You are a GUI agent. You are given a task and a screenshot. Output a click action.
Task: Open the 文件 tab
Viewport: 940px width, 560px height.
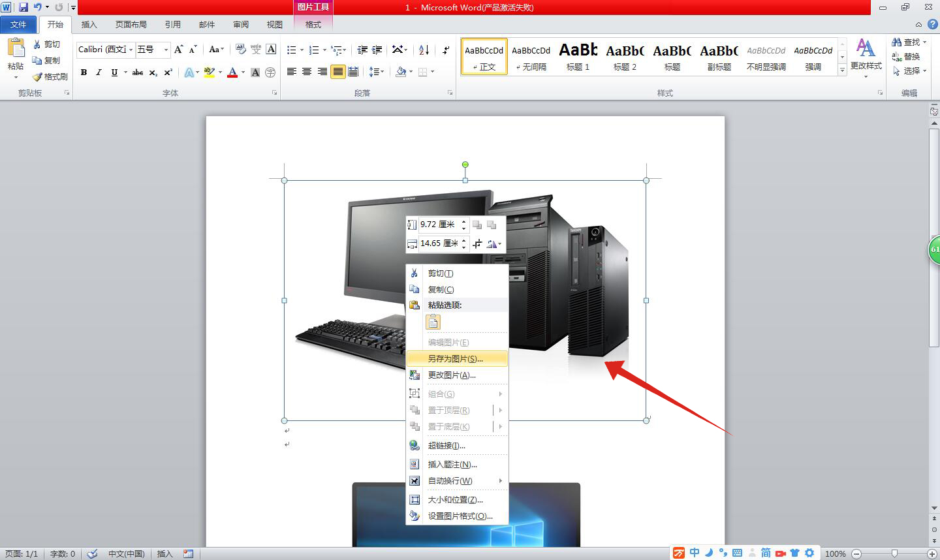tap(18, 25)
